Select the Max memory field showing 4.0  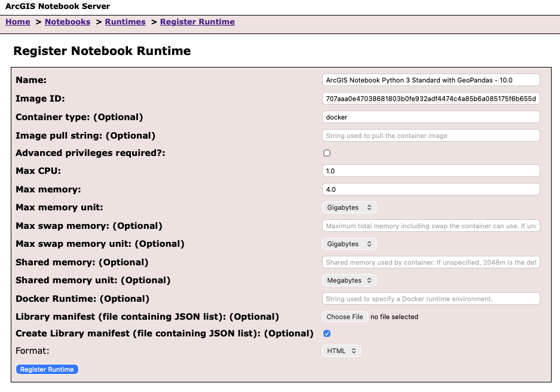pyautogui.click(x=430, y=189)
